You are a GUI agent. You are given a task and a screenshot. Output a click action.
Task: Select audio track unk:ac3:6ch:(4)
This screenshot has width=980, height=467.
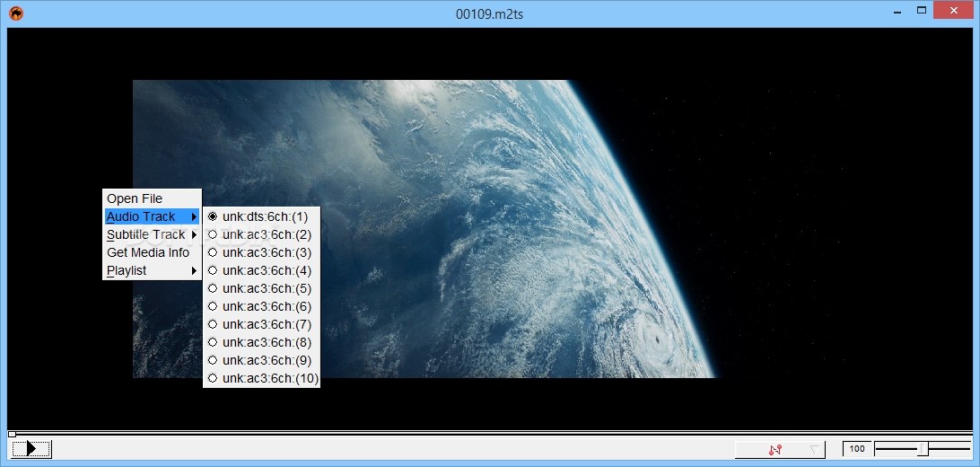click(261, 270)
